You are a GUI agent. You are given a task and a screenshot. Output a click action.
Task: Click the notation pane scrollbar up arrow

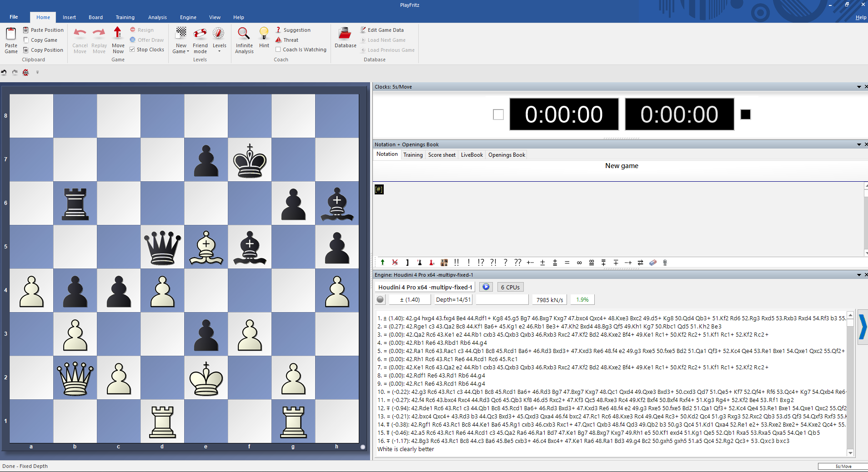pos(866,185)
